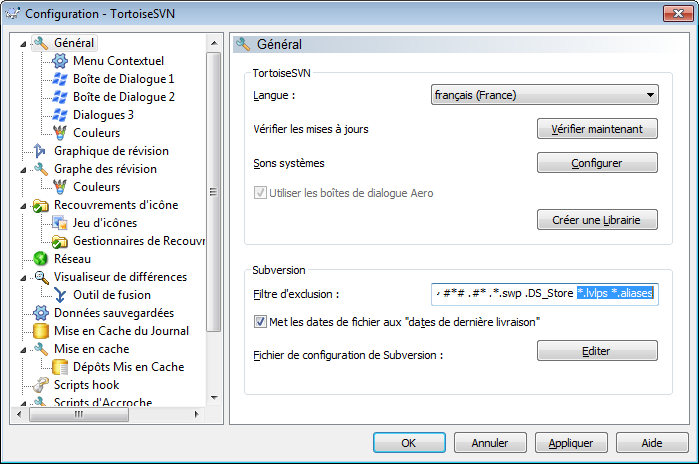Image resolution: width=699 pixels, height=464 pixels.
Task: Select Menu Contextuel settings page
Action: coord(118,61)
